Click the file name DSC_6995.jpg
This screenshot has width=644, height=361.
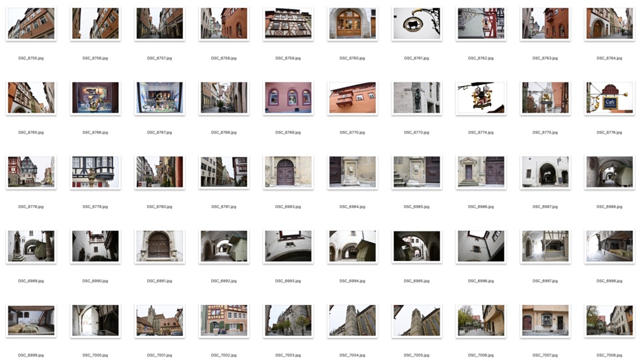pos(417,281)
